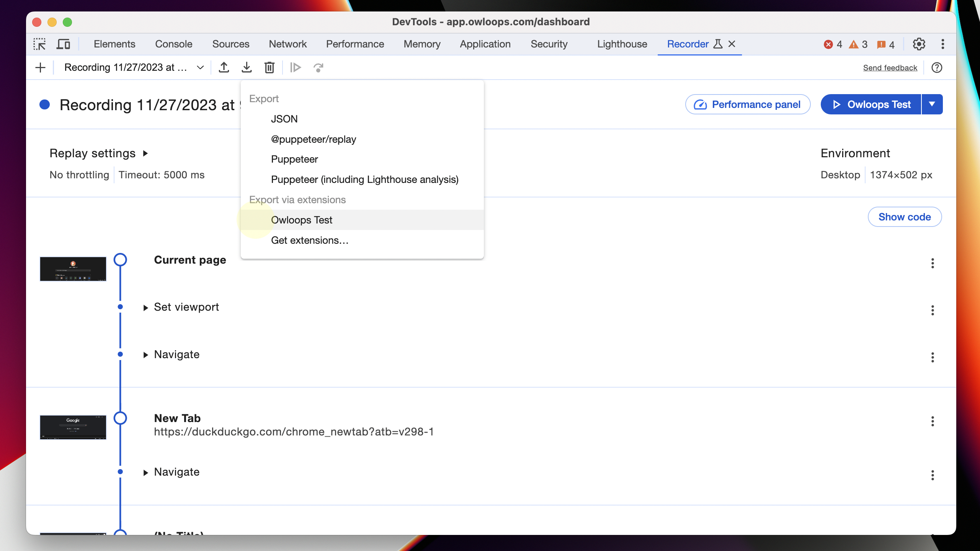
Task: Open the Recorder help question icon
Action: pos(937,68)
